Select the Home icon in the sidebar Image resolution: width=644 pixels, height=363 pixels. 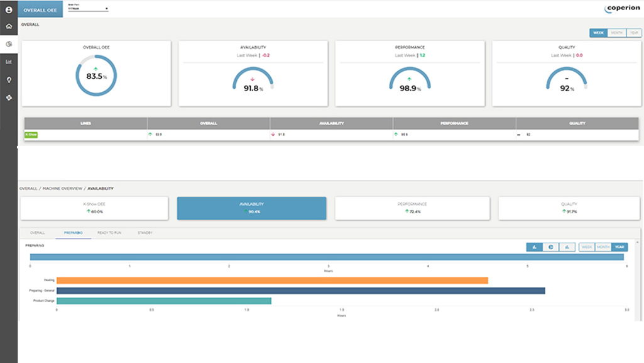click(x=8, y=27)
